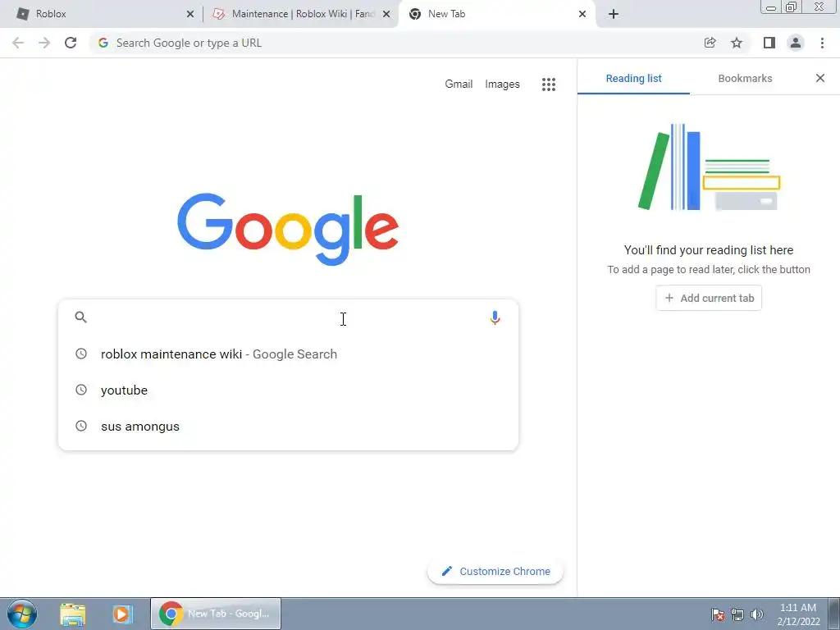Switch to the Bookmarks panel tab
Viewport: 840px width, 630px height.
[745, 78]
